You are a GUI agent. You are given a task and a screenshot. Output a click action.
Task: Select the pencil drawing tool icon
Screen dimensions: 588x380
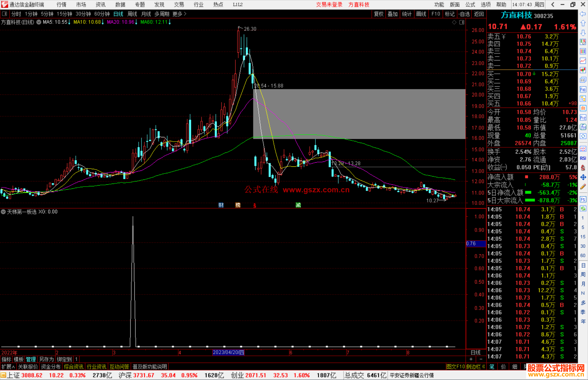pos(583,187)
